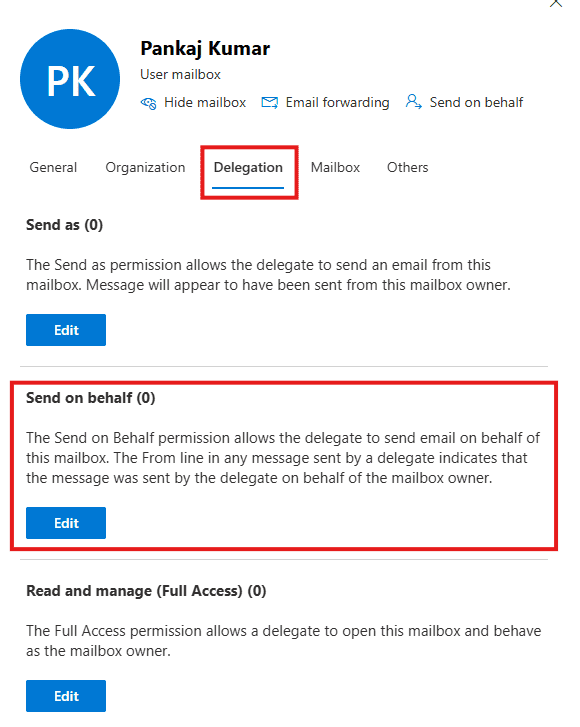Edit Read and manage Full Access
The image size is (580, 727).
[x=66, y=696]
